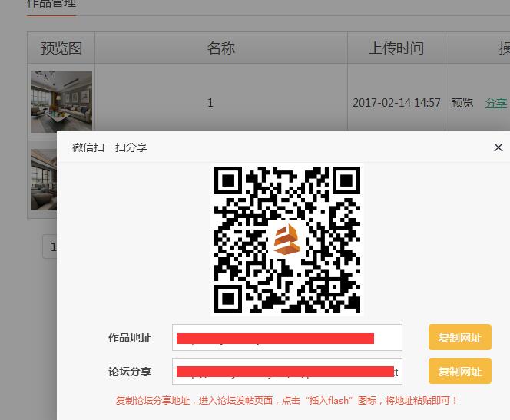Click the red flash-insert instruction text
510x420 pixels.
(286, 400)
